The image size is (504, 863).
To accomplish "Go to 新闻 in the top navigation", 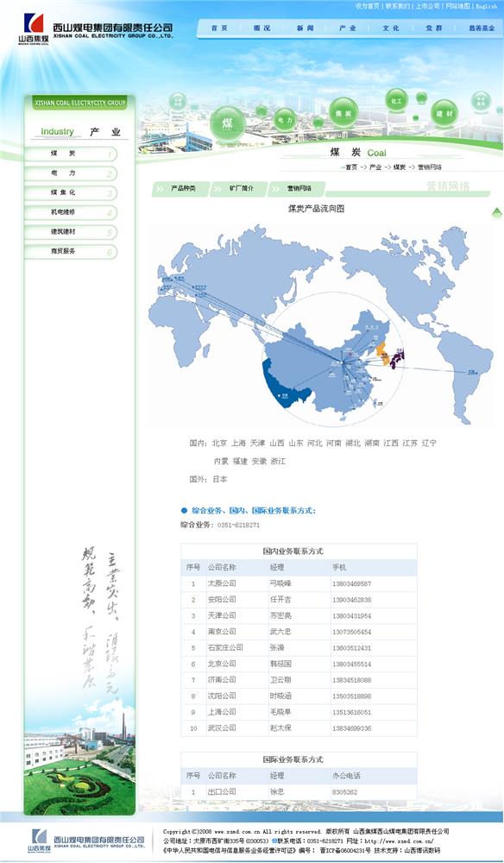I will 305,28.
